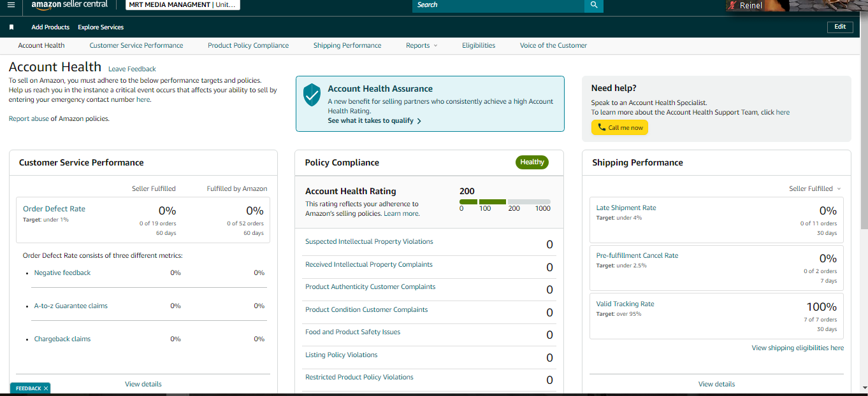Click the bookmark flag icon
This screenshot has width=868, height=396.
11,27
